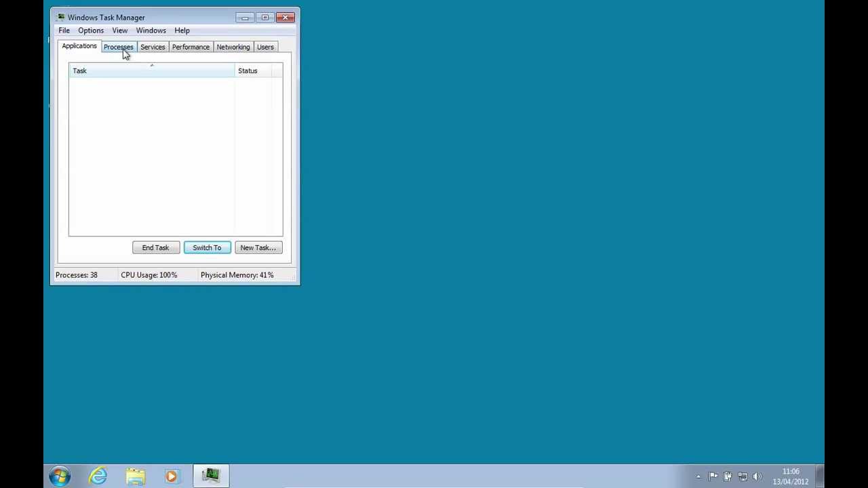Open the volume speaker tray icon
The width and height of the screenshot is (868, 488).
pos(757,476)
